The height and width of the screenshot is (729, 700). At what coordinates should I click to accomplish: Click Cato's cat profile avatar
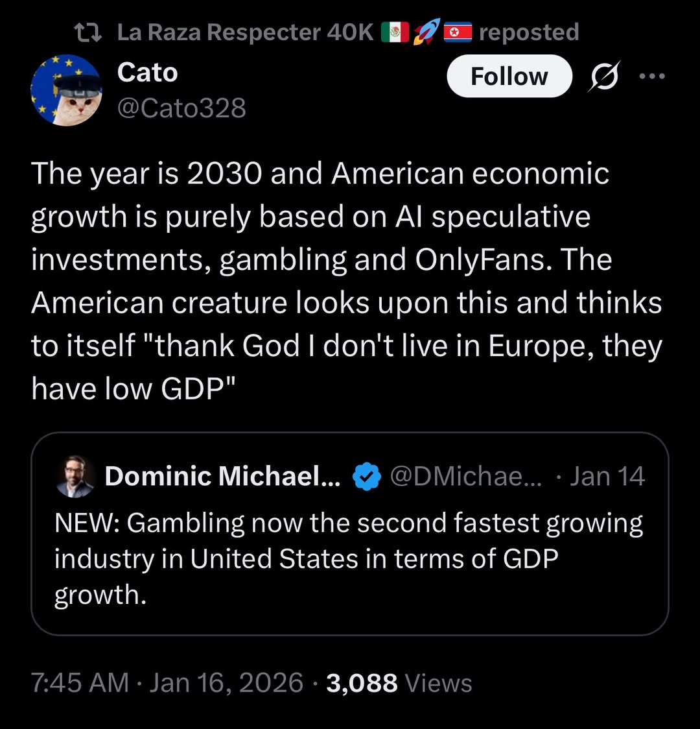[66, 90]
